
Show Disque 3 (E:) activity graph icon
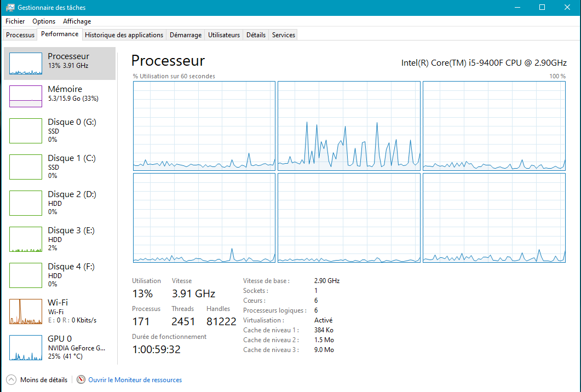[26, 239]
